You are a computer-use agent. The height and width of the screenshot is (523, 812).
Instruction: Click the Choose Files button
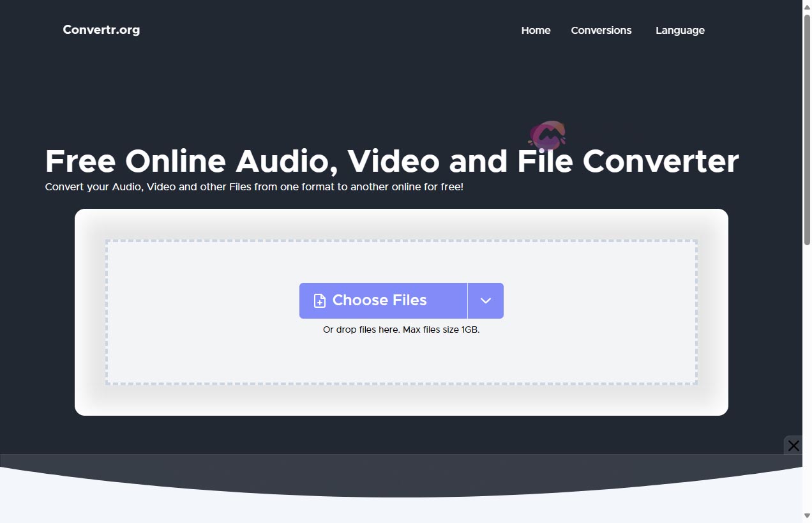point(383,300)
